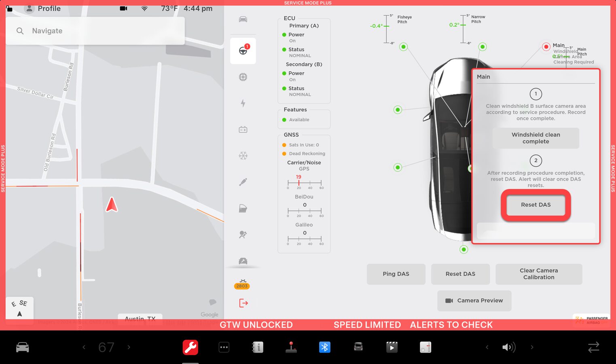Screen dimensions: 616x364
Task: Open the high voltage lightning bolt section
Action: (x=243, y=103)
